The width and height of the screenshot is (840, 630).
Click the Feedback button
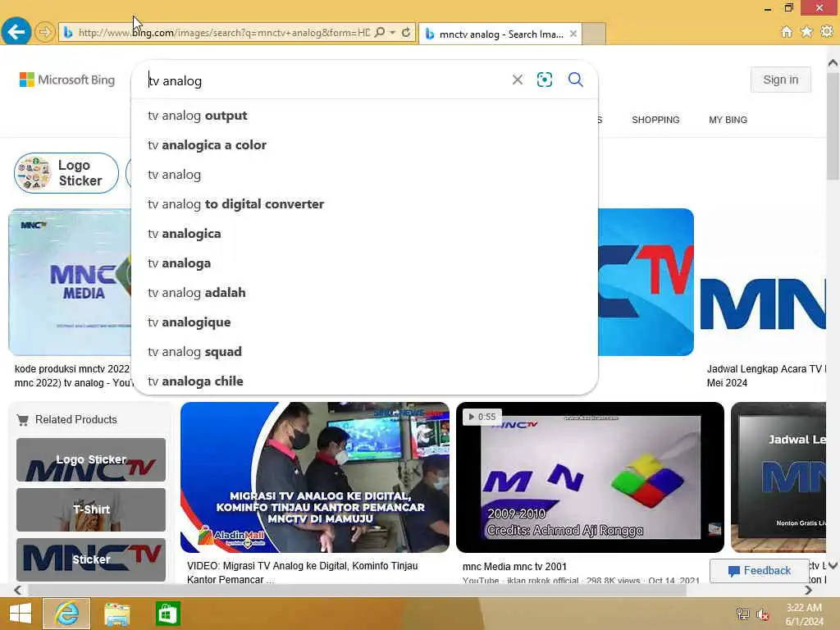759,571
